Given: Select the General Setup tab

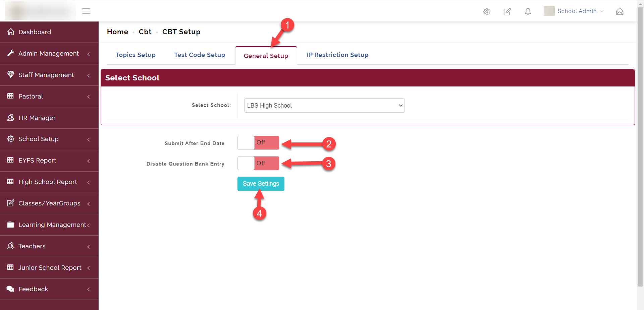Looking at the screenshot, I should (x=266, y=56).
